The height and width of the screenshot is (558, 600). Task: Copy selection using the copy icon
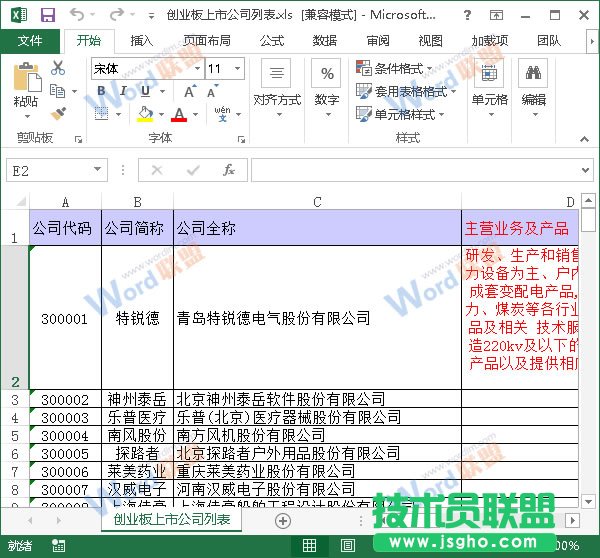coord(58,91)
